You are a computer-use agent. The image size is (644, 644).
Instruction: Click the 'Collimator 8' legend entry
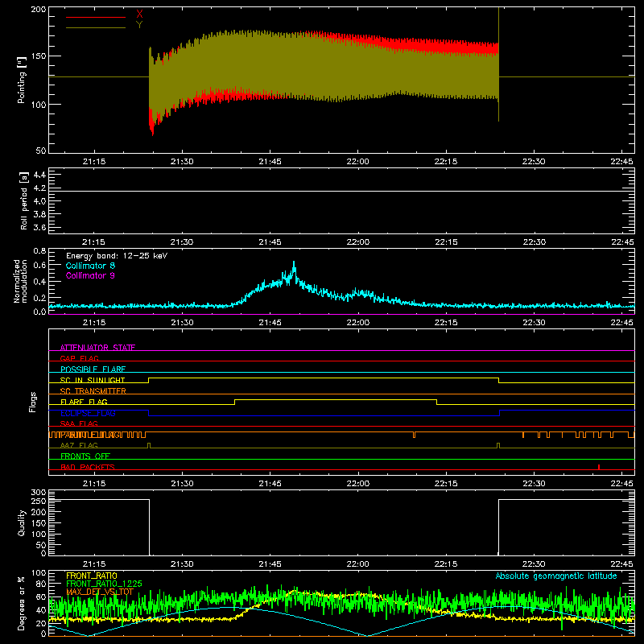click(90, 266)
